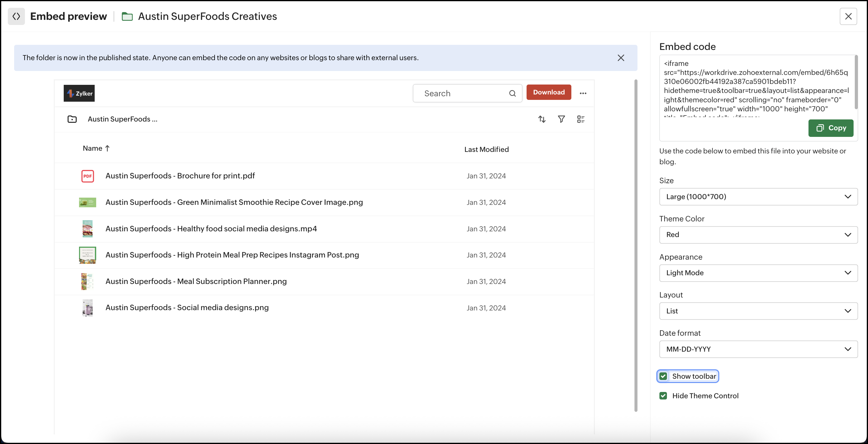Open the Appearance dropdown Light Mode

758,273
